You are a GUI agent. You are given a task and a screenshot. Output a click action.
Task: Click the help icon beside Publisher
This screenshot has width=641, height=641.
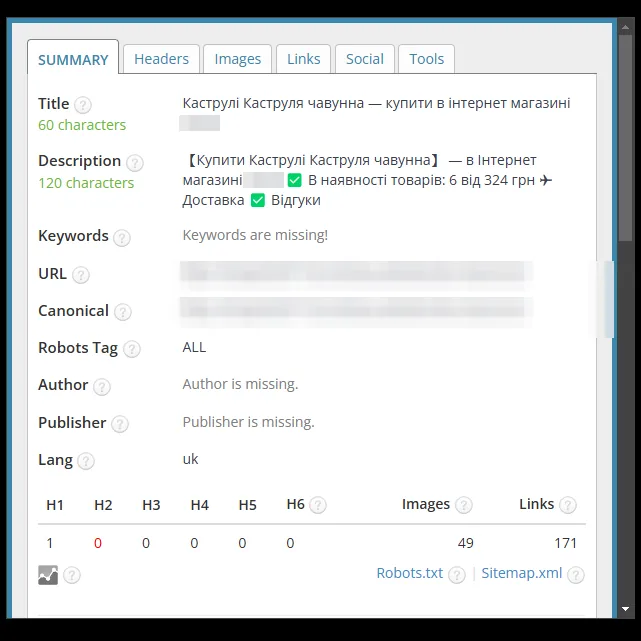point(120,424)
